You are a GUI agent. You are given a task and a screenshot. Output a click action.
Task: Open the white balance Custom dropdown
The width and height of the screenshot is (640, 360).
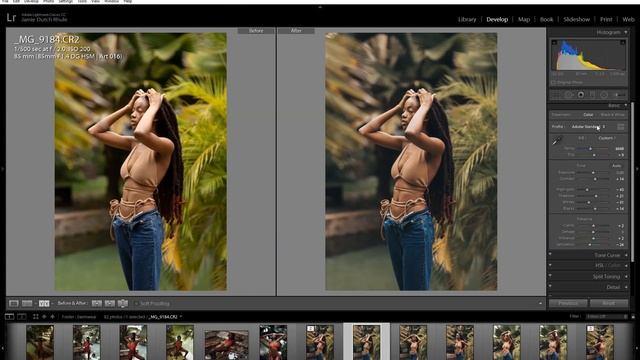tap(607, 138)
